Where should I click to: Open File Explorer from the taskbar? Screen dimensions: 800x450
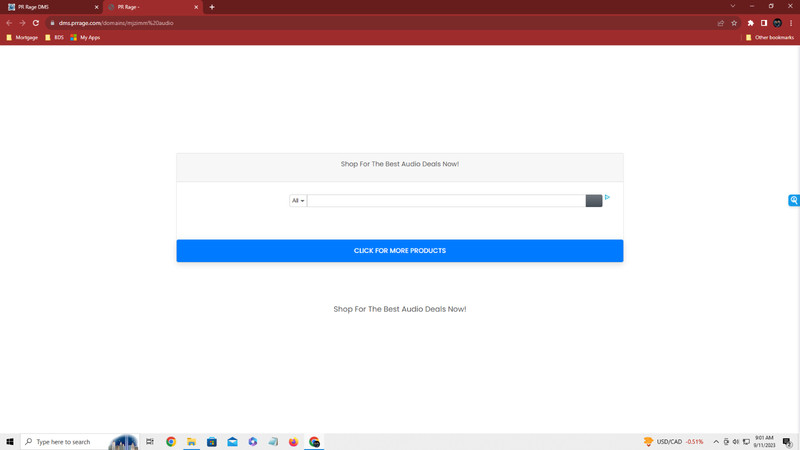[x=191, y=442]
